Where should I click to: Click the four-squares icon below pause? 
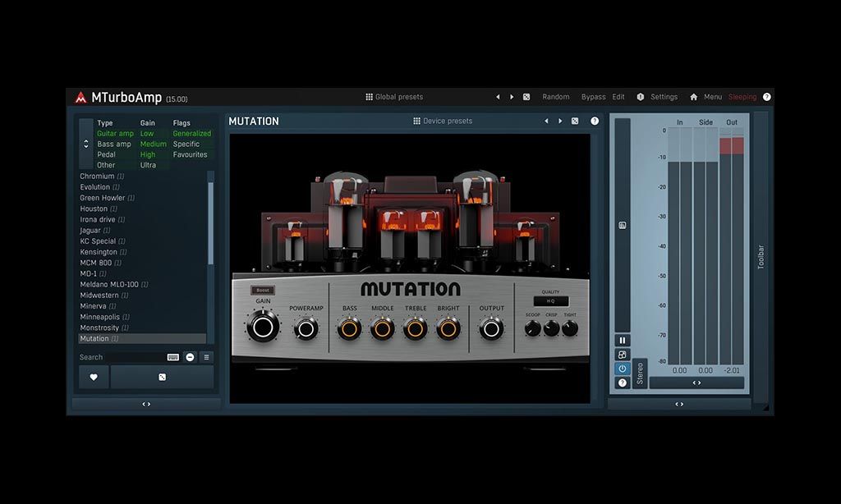tap(623, 355)
